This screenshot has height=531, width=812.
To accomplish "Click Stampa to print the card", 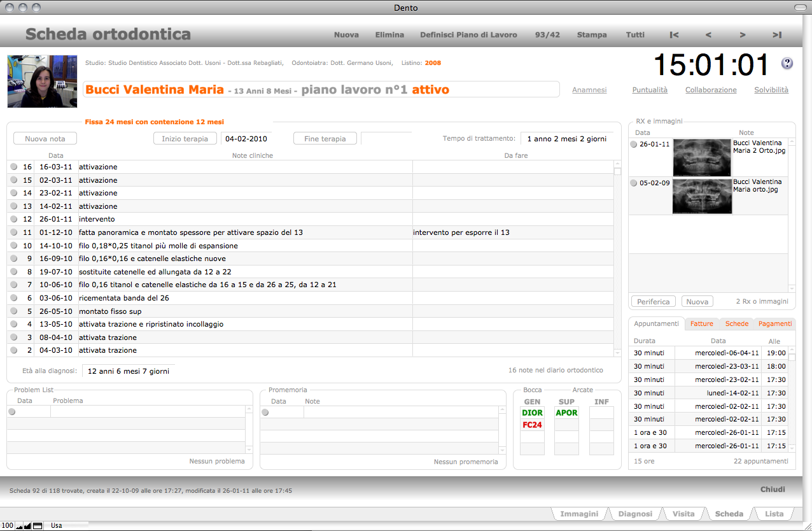I will point(592,35).
